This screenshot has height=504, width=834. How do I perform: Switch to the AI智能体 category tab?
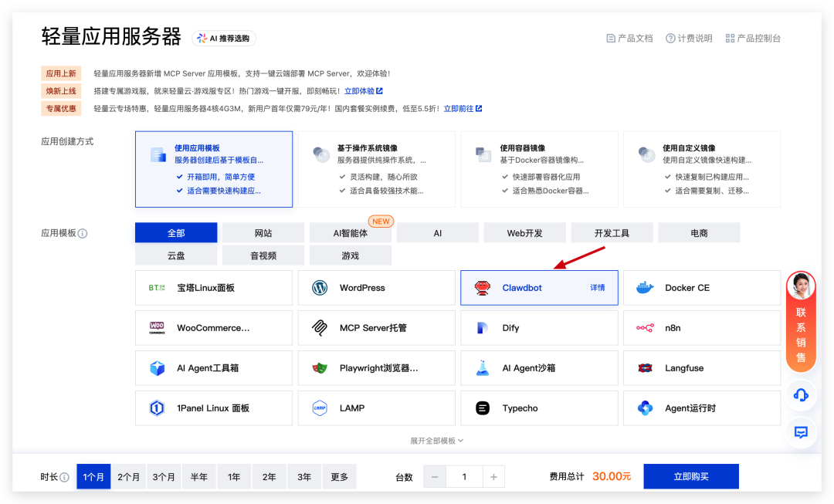click(350, 232)
